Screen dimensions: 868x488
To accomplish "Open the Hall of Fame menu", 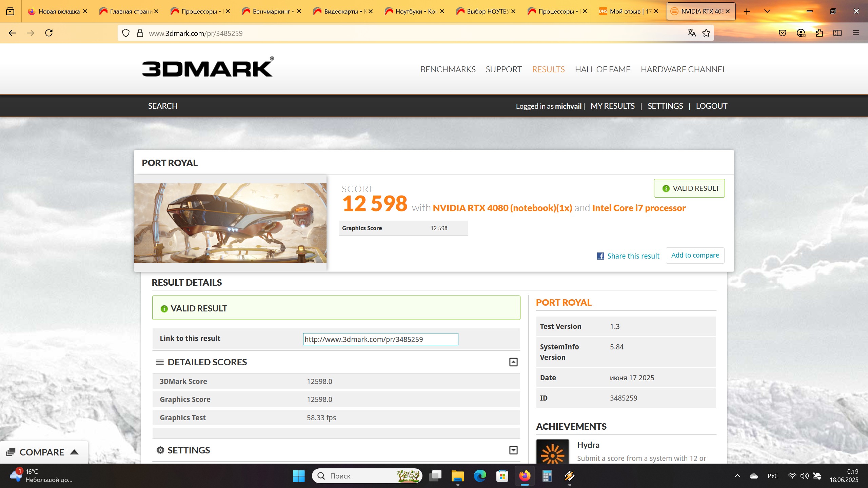I will [602, 69].
